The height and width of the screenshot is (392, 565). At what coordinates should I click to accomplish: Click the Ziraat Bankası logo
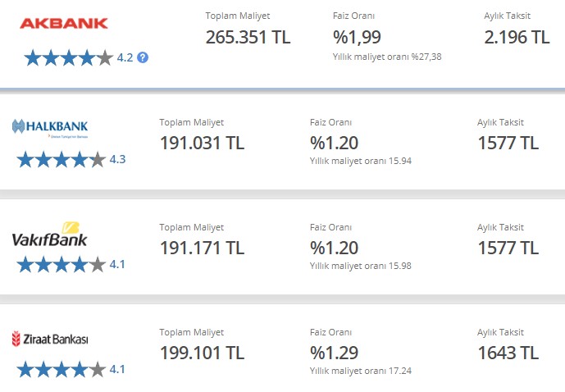click(50, 339)
